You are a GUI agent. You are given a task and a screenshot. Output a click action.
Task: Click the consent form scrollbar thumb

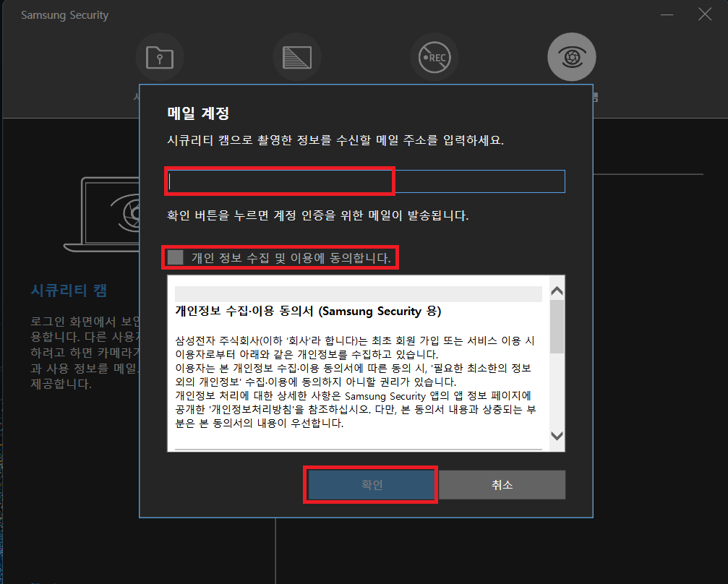pos(557,327)
